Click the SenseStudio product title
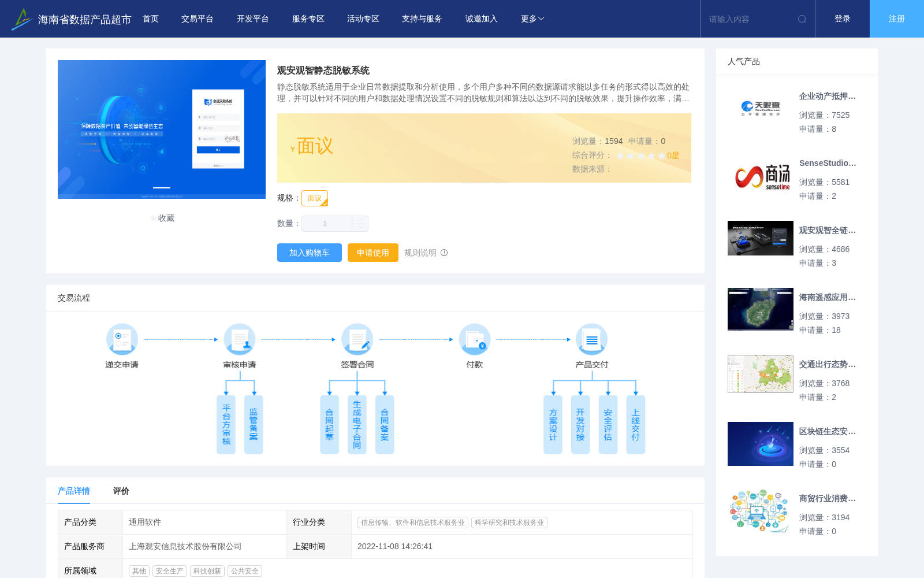 (828, 164)
